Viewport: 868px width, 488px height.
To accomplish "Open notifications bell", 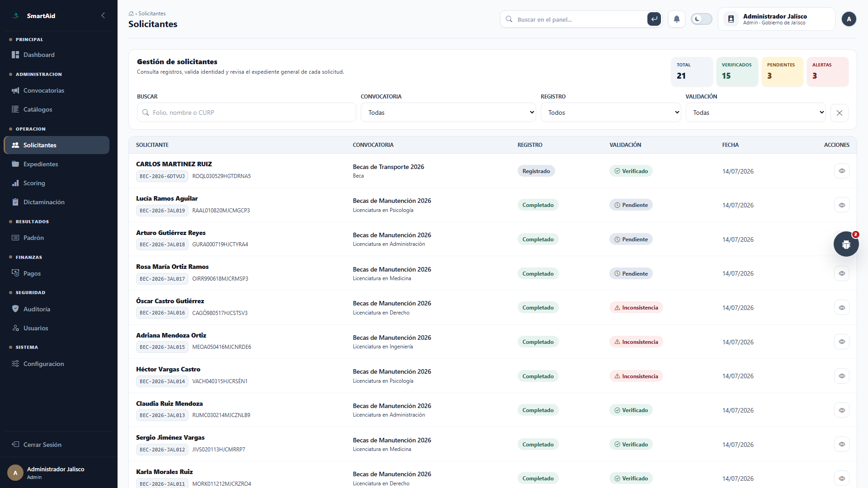I will [x=677, y=19].
